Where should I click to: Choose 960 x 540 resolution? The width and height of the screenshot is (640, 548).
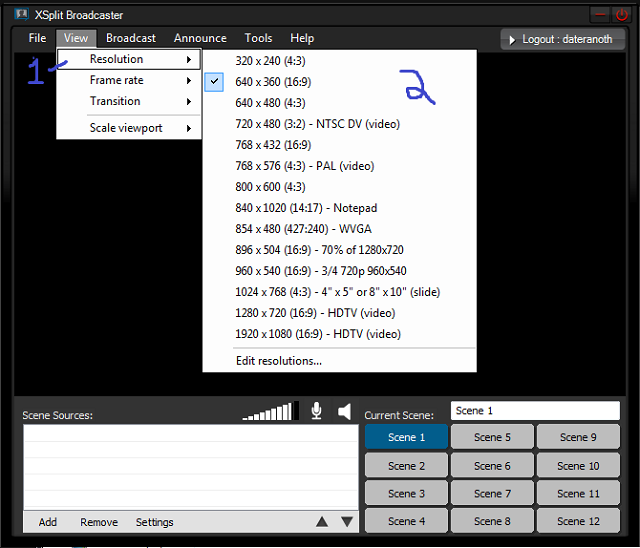click(x=340, y=271)
